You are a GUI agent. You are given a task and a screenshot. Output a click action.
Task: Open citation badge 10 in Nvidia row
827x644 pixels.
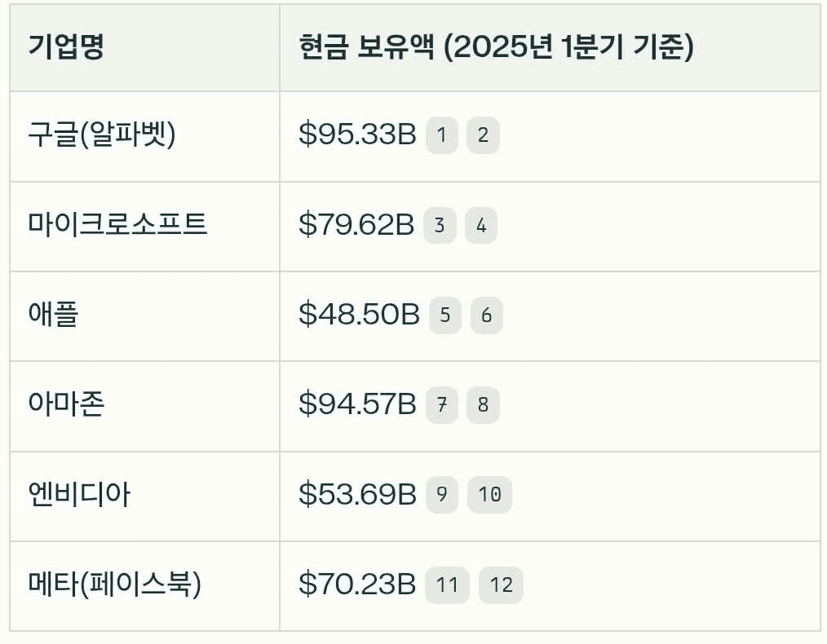489,494
